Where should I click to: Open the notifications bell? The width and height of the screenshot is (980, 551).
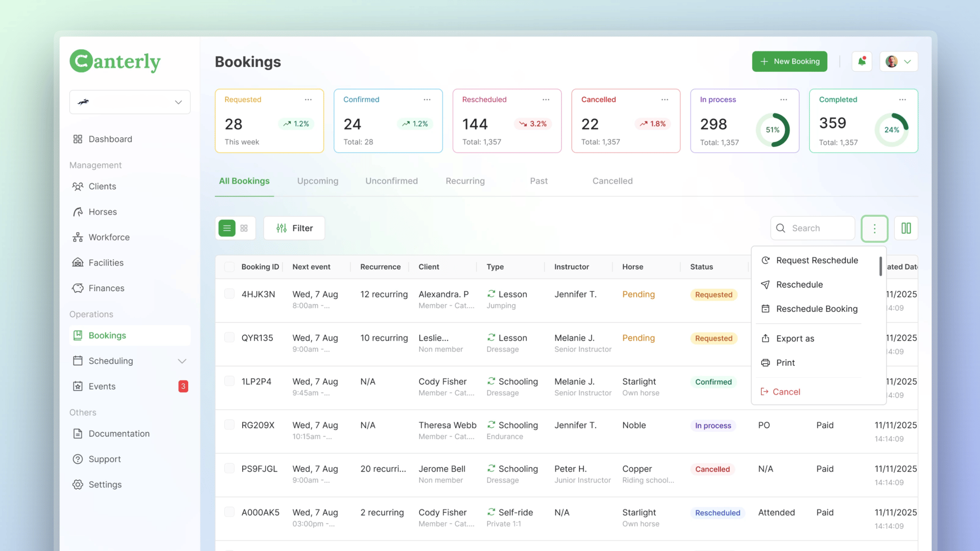862,61
